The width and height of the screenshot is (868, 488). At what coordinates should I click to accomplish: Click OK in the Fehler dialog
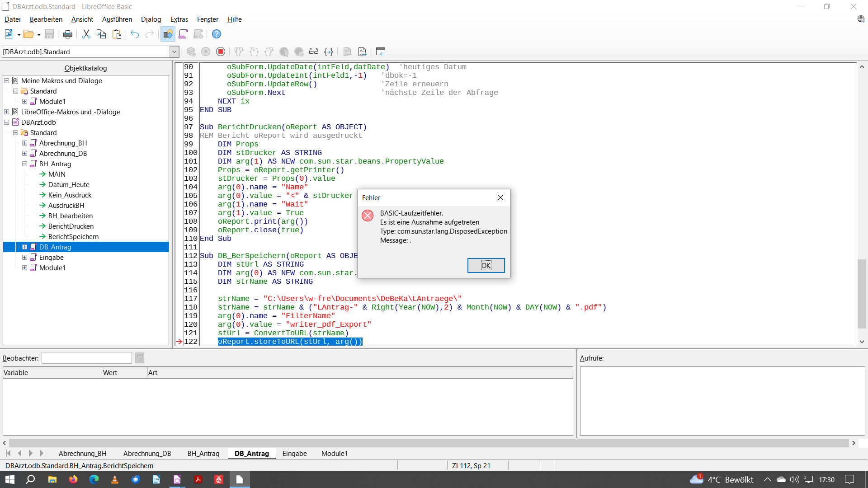pyautogui.click(x=486, y=266)
